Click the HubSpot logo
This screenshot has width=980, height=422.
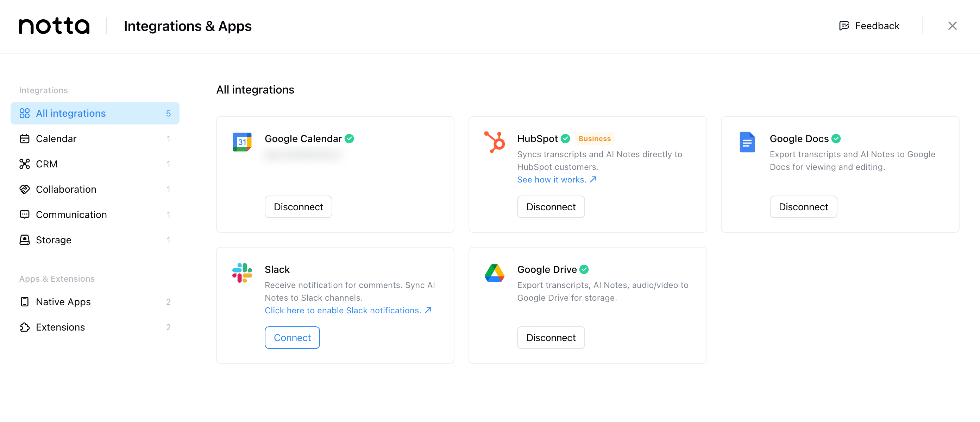coord(494,142)
